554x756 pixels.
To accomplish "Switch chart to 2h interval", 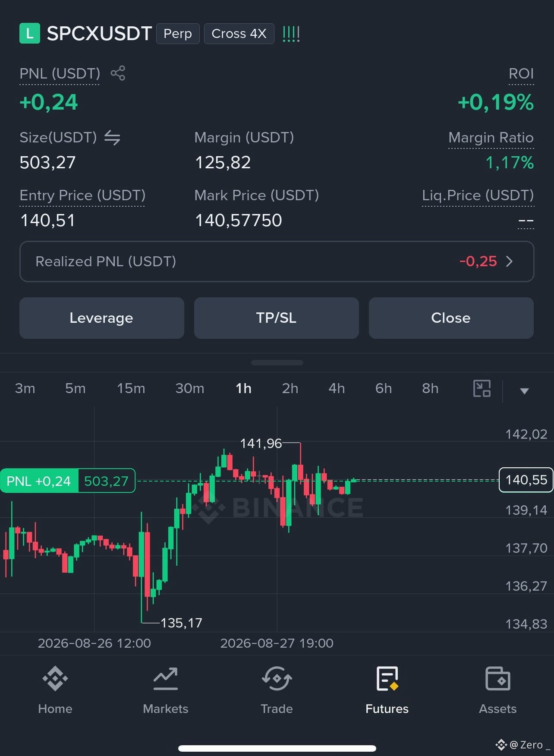I will pos(290,388).
